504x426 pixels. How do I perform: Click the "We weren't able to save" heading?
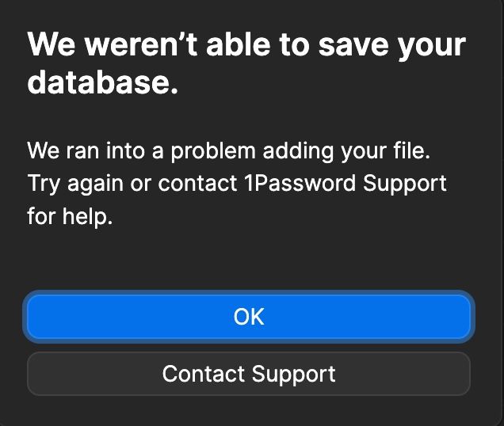click(x=246, y=63)
